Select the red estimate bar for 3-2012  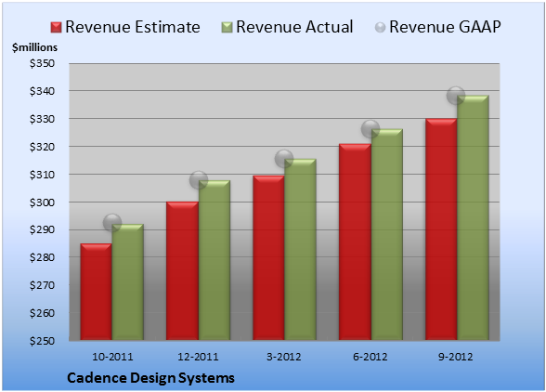tap(268, 257)
